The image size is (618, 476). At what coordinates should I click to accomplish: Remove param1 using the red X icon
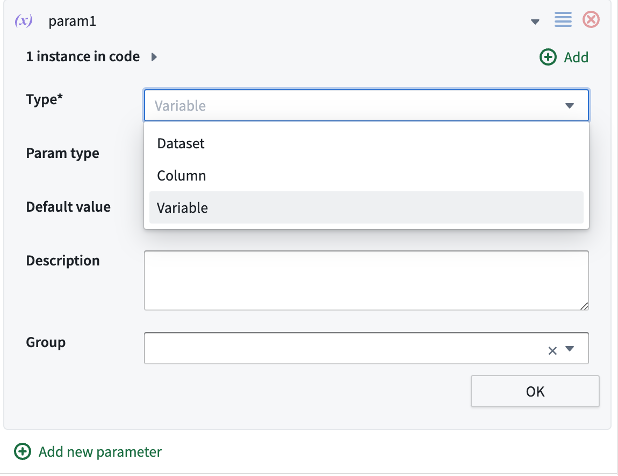point(591,20)
